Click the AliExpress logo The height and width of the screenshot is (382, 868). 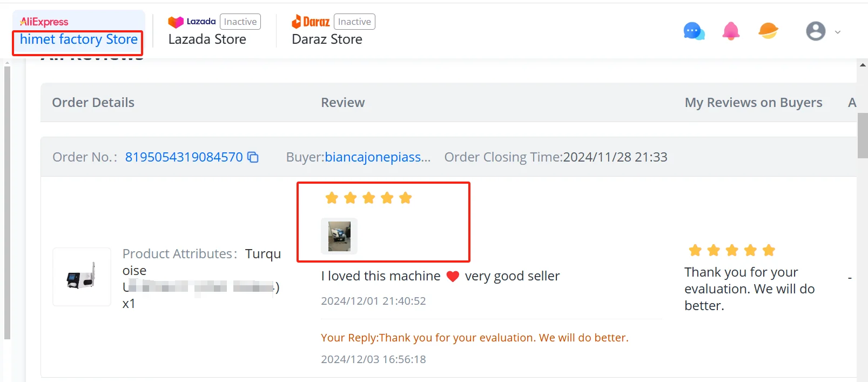(x=44, y=22)
